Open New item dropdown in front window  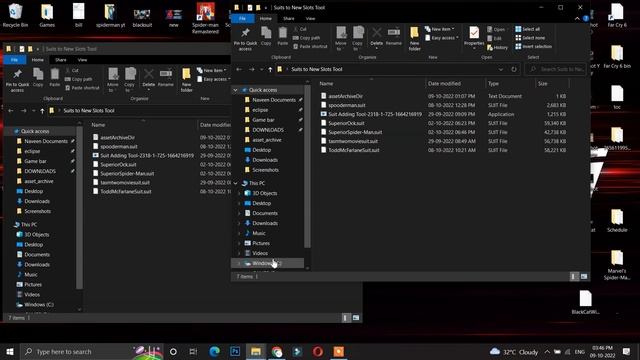440,29
